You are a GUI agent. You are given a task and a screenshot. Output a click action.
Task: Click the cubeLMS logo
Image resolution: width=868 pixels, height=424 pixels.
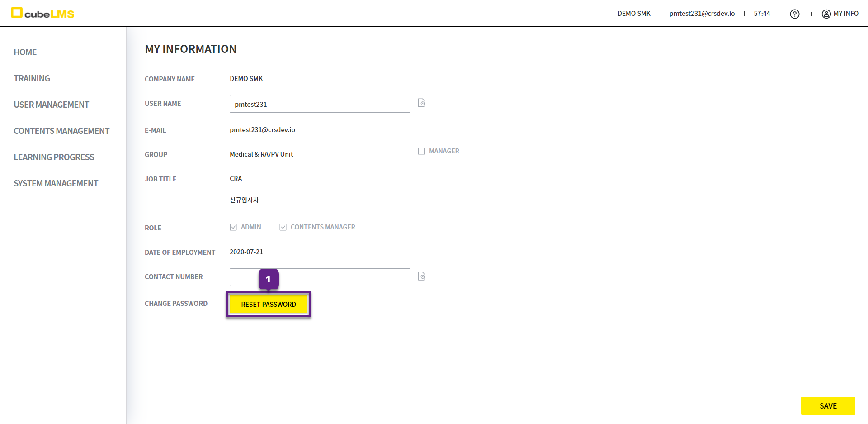(x=42, y=13)
